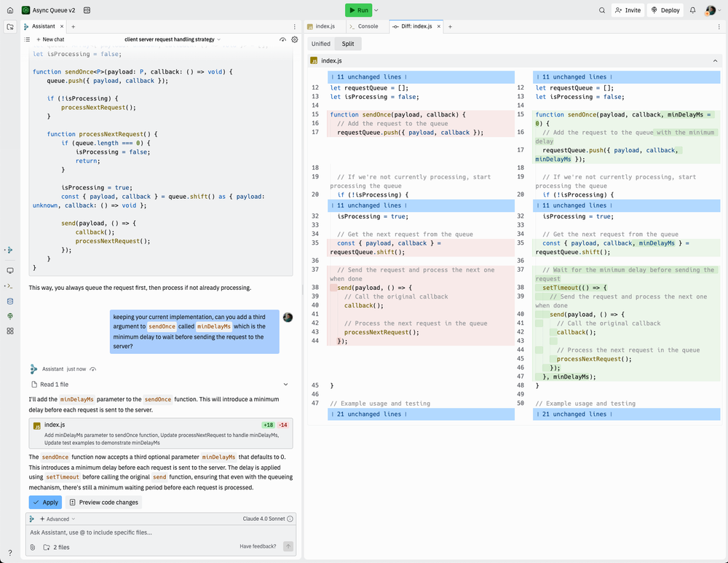Collapse the index.js diff panel chevron

point(715,60)
